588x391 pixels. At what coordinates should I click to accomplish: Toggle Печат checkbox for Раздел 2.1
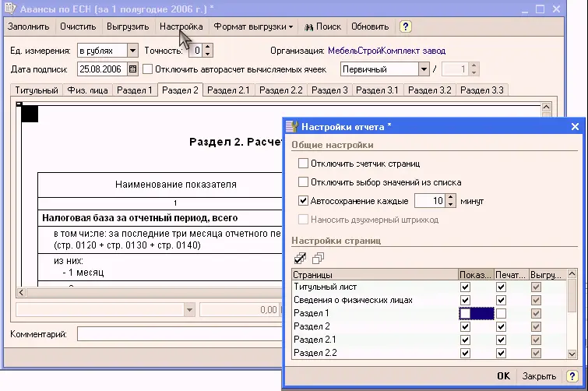pos(501,340)
